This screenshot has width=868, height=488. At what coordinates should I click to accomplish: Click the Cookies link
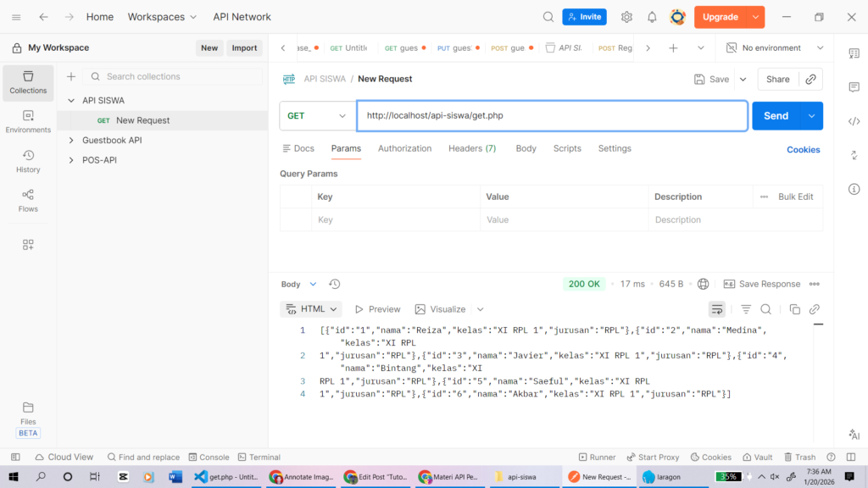tap(803, 150)
